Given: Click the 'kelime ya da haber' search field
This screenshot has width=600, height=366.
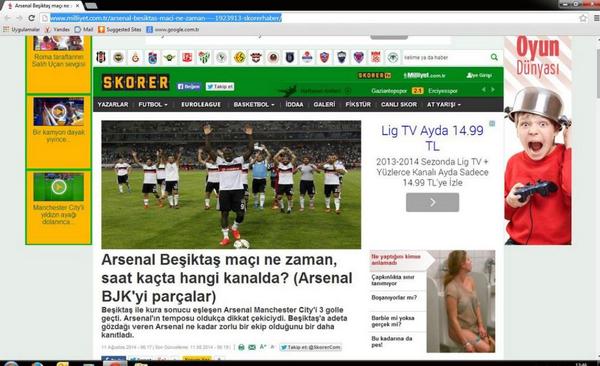Looking at the screenshot, I should (445, 57).
